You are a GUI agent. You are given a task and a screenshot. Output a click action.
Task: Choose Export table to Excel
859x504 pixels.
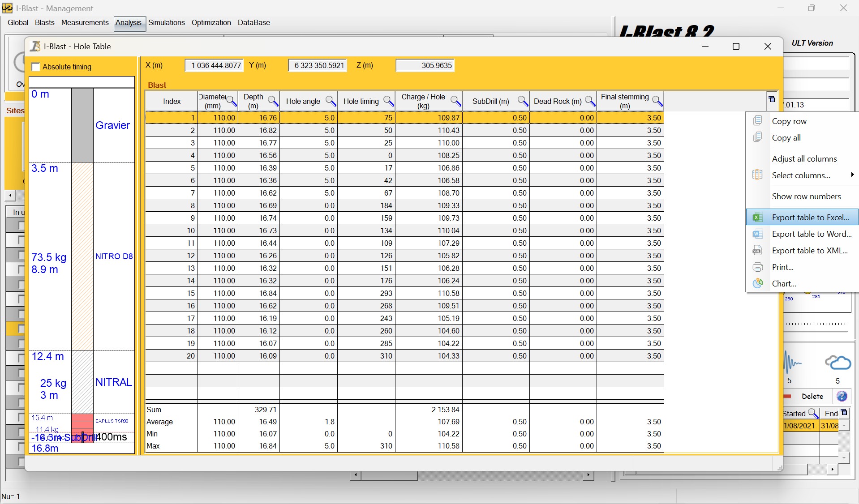coord(811,217)
